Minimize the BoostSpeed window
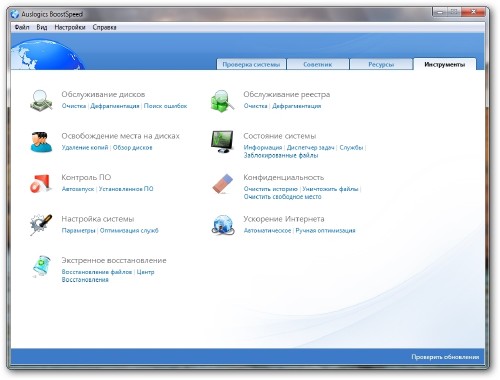Image resolution: width=500 pixels, height=380 pixels. tap(440, 12)
